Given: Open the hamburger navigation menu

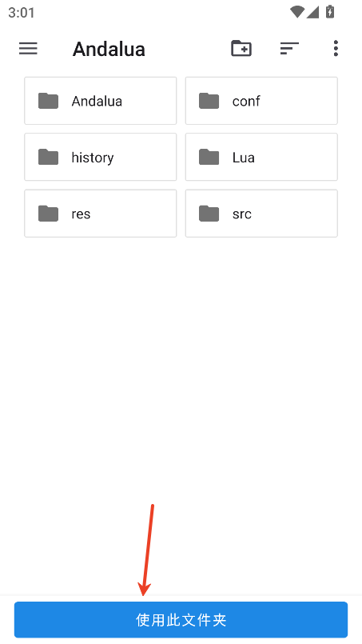Looking at the screenshot, I should pyautogui.click(x=28, y=49).
